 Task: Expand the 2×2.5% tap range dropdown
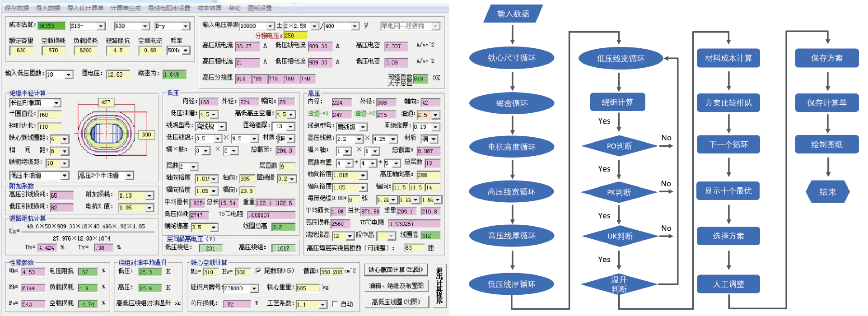tap(314, 26)
